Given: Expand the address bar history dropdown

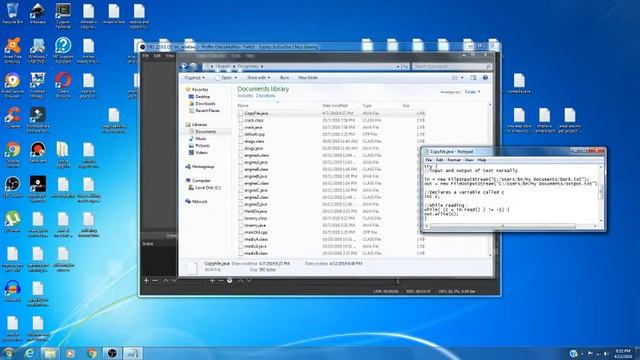Looking at the screenshot, I should click(398, 66).
